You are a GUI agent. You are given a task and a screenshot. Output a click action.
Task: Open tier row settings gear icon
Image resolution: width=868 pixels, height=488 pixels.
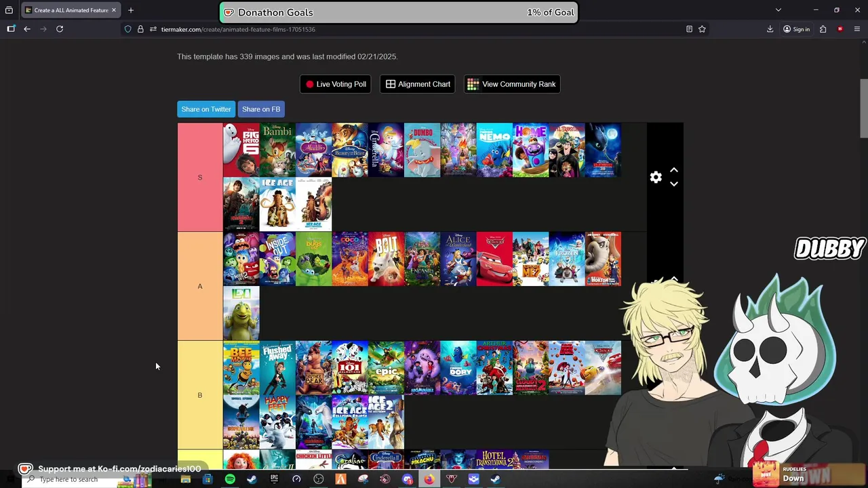point(656,177)
